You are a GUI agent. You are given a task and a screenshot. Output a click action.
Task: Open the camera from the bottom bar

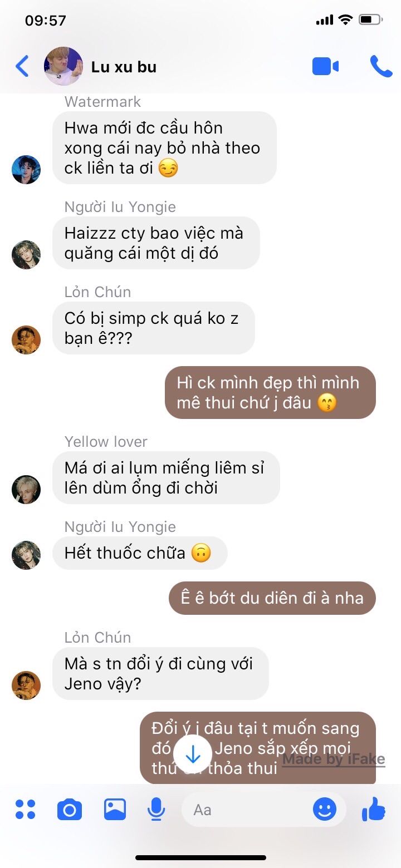click(x=70, y=809)
